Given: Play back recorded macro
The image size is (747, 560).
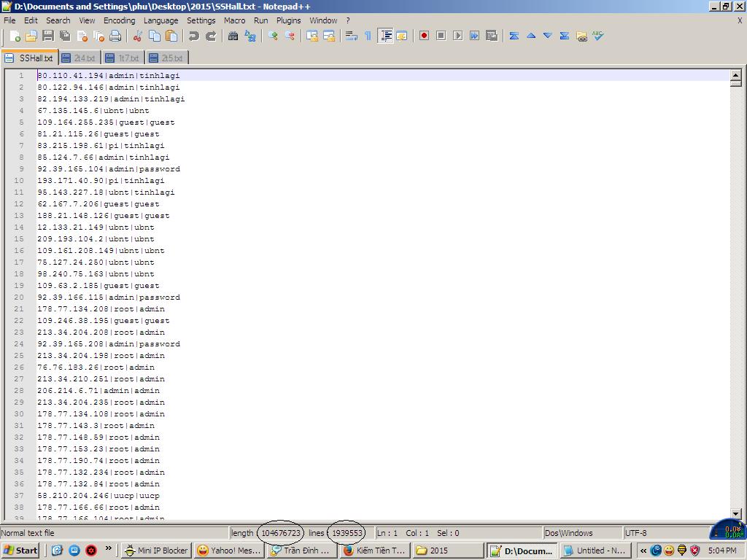Looking at the screenshot, I should coord(458,36).
